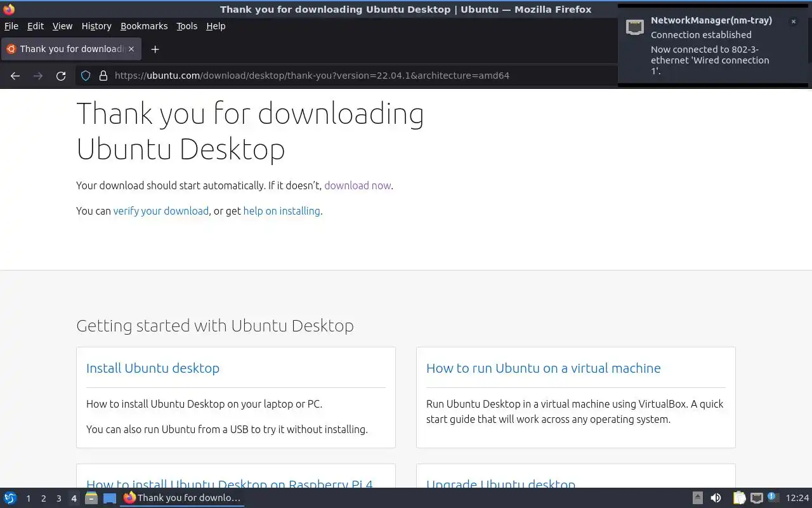Go back to the previous page
812x508 pixels.
pyautogui.click(x=15, y=76)
